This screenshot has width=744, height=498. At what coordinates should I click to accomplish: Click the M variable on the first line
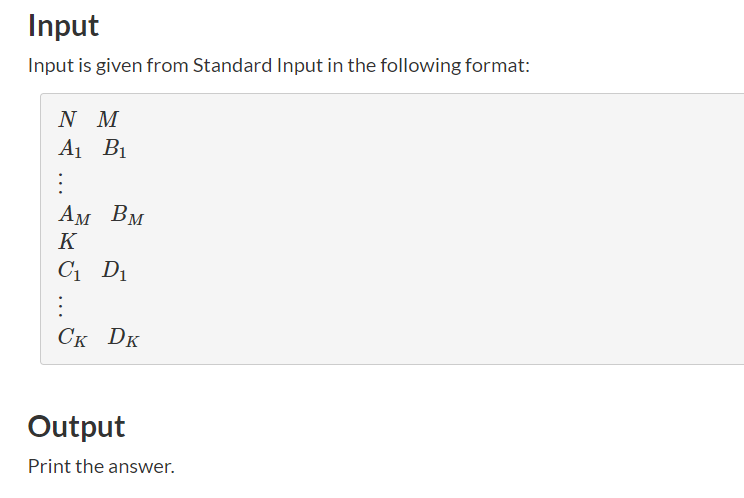coord(108,119)
